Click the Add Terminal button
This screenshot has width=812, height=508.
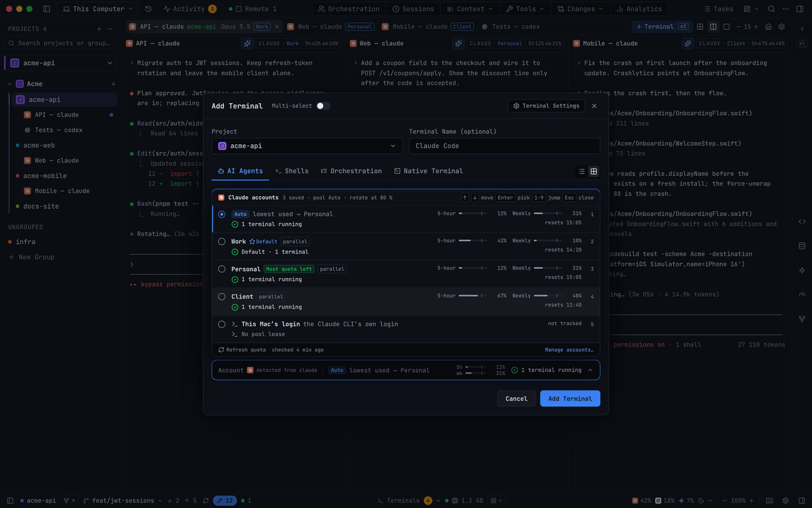tap(570, 399)
